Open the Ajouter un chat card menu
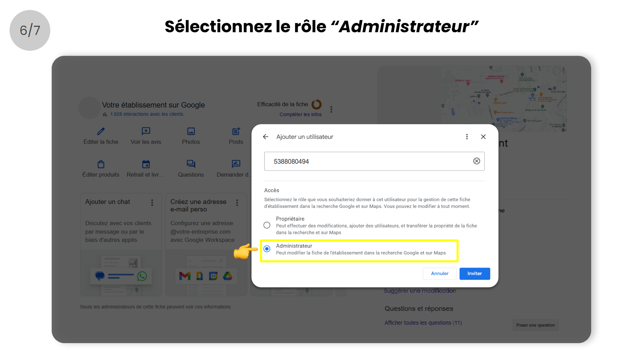The image size is (644, 356). pyautogui.click(x=152, y=202)
